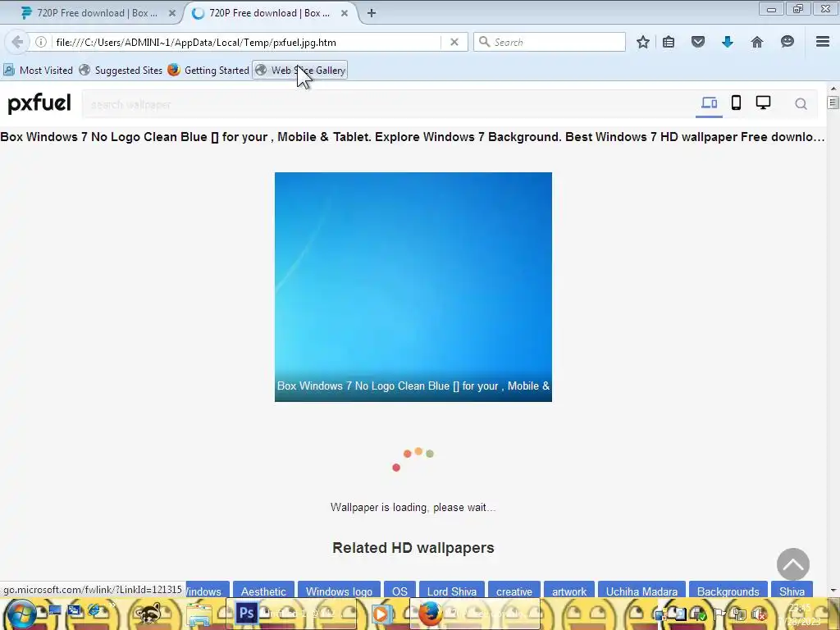Open Windows Explorer folder in taskbar
Viewport: 840px width, 630px height.
pos(199,614)
